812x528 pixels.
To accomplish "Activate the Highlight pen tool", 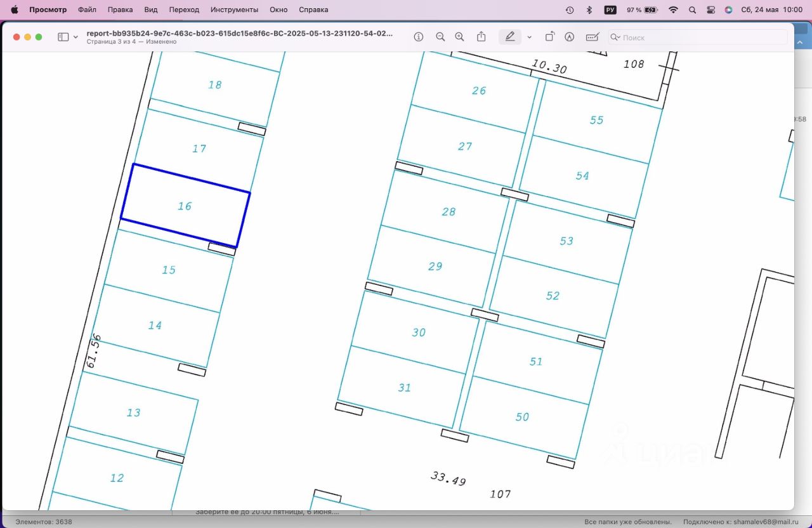I will tap(510, 37).
